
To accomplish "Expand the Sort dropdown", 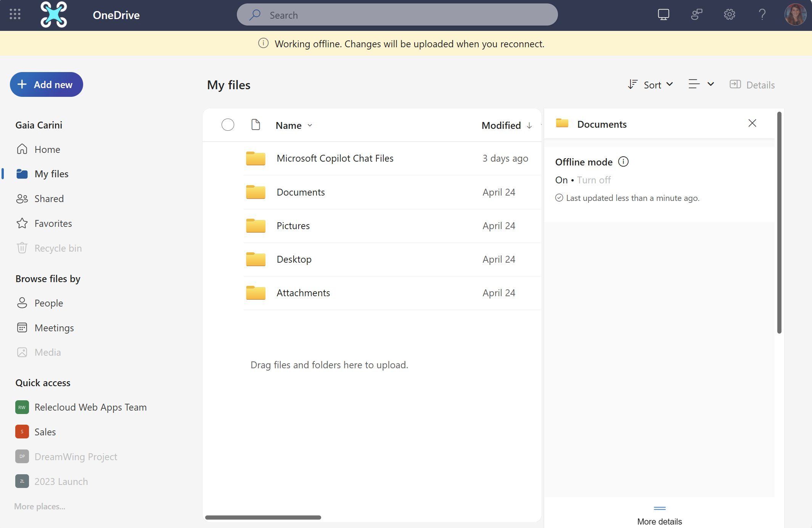I will (651, 85).
